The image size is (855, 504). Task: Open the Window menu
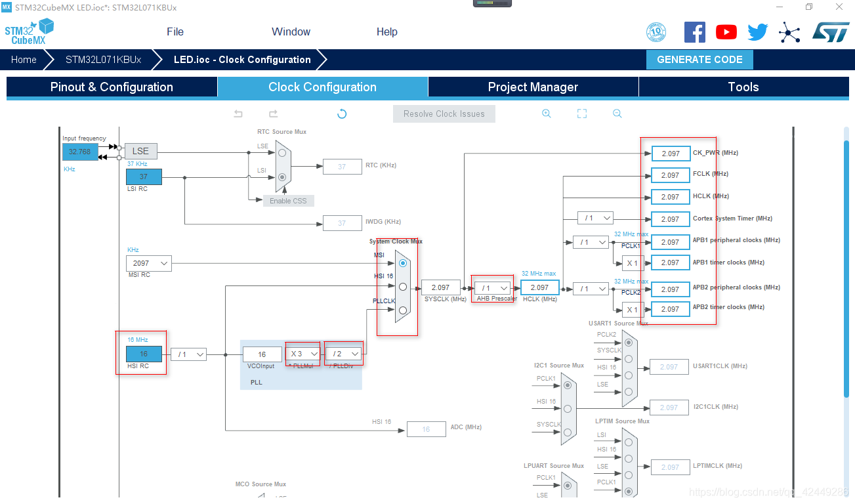tap(291, 31)
